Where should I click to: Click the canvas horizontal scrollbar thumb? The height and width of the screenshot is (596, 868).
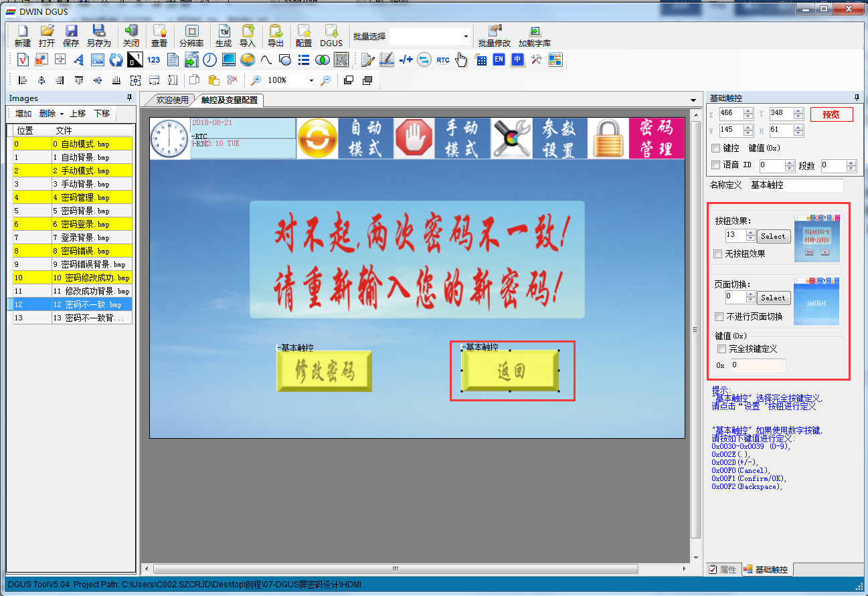[395, 569]
